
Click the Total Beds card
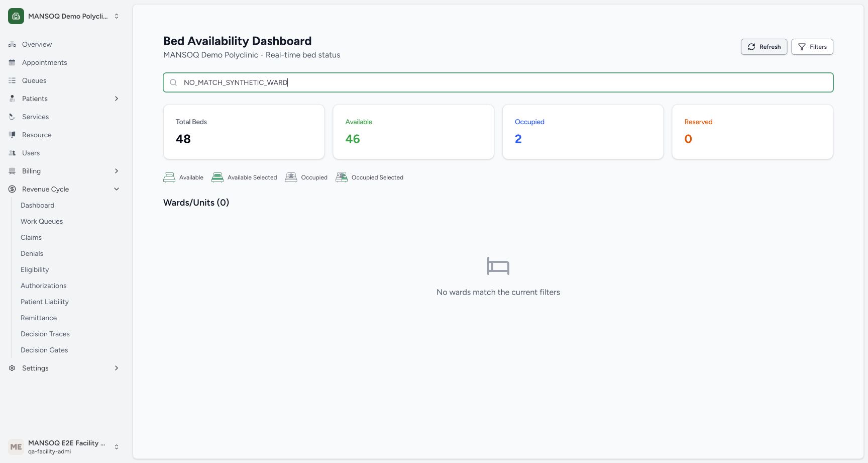pyautogui.click(x=244, y=132)
